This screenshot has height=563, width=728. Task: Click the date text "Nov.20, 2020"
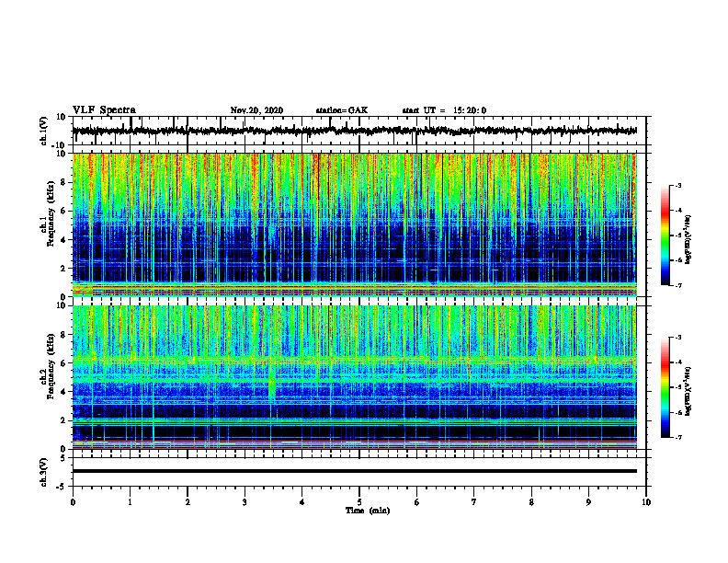(256, 110)
